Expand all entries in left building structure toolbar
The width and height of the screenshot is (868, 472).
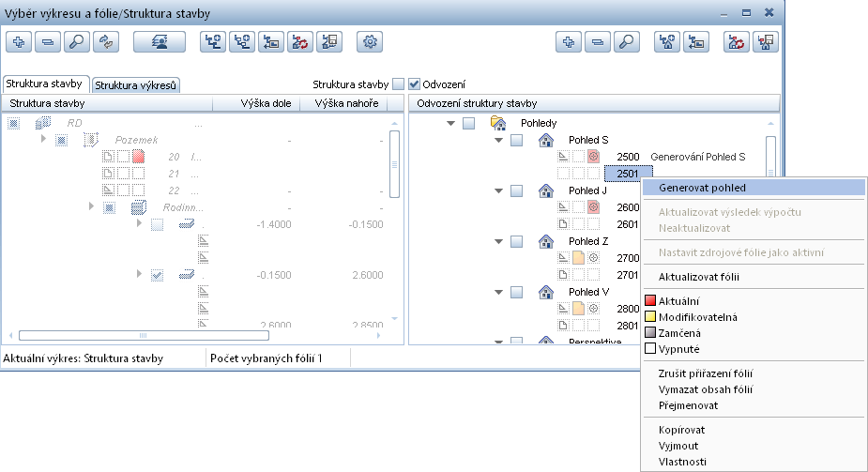[x=19, y=42]
